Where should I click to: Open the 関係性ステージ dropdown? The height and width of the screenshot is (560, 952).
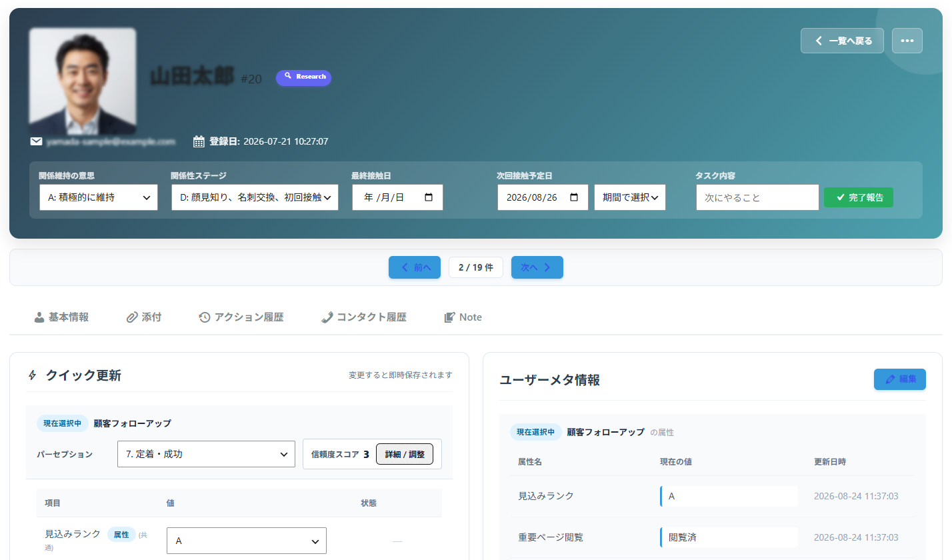tap(255, 197)
